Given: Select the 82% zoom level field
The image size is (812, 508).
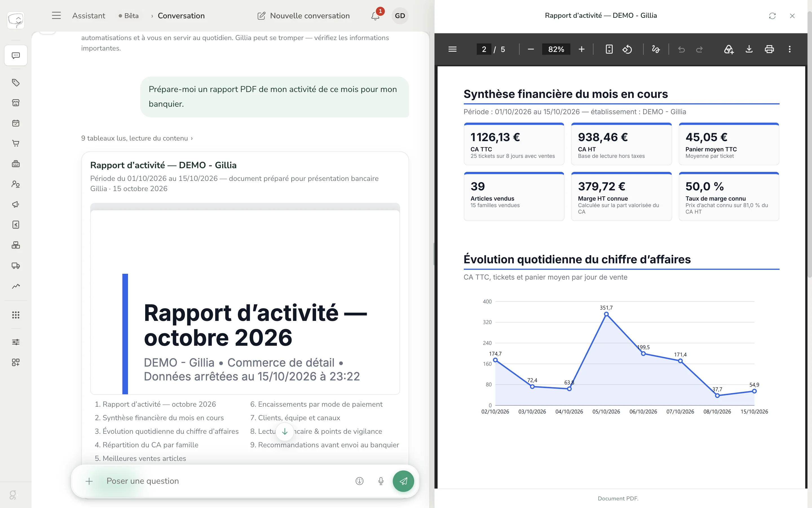Looking at the screenshot, I should (x=556, y=49).
